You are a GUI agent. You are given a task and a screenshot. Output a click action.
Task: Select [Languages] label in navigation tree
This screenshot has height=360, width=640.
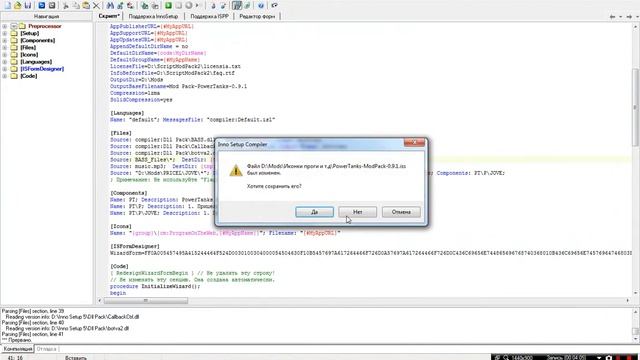[36, 62]
